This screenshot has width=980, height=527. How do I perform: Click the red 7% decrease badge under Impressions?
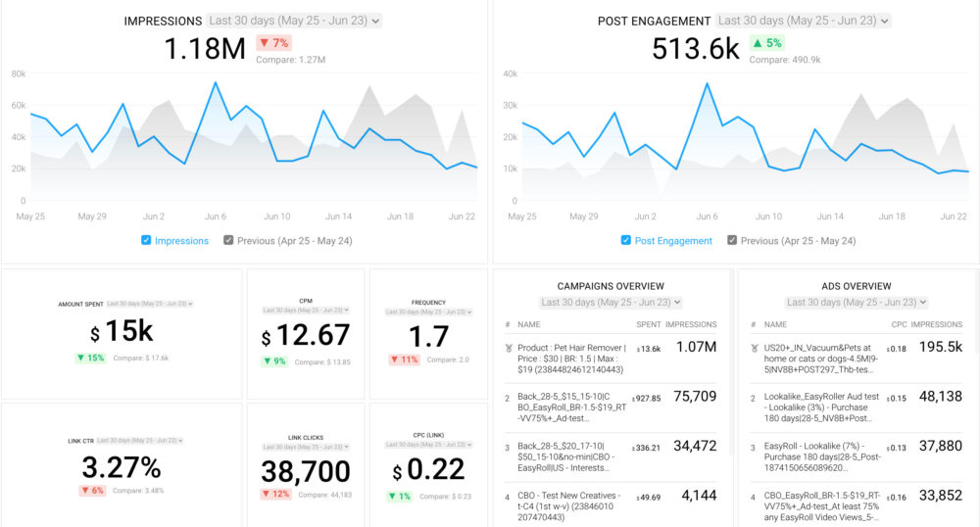(x=273, y=43)
